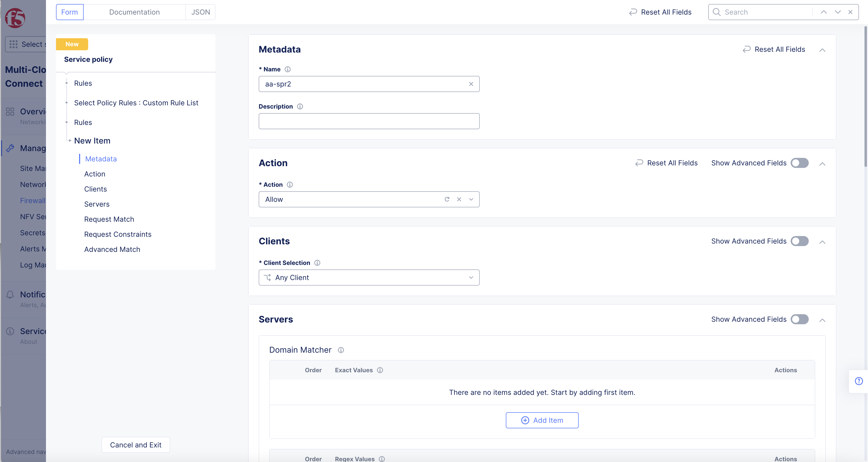Click the refresh icon in the Action dropdown
This screenshot has width=868, height=462.
pos(447,200)
